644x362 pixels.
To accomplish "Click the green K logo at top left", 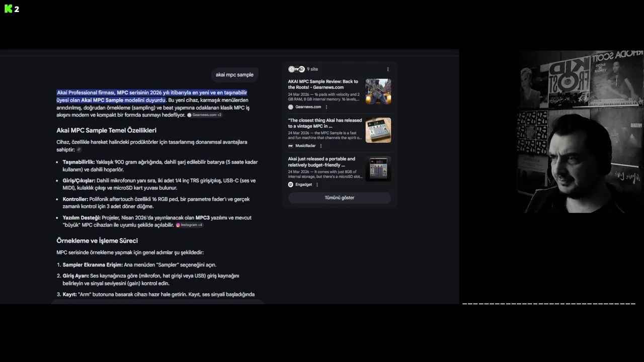I will point(9,9).
